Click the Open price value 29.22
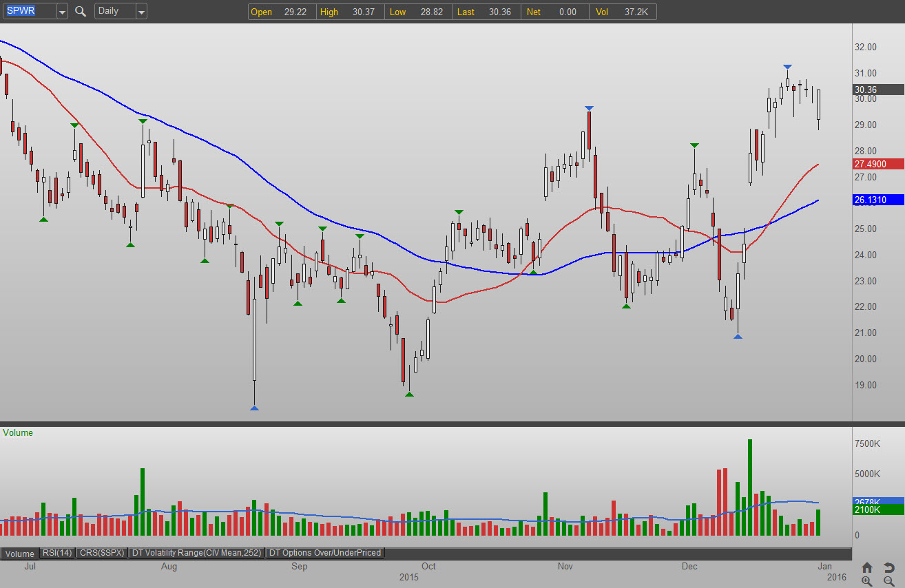This screenshot has width=905, height=588. (x=295, y=12)
